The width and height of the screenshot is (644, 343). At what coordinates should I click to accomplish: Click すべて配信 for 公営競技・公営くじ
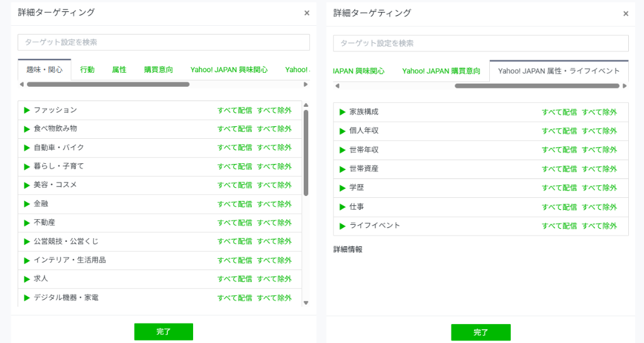[235, 242]
